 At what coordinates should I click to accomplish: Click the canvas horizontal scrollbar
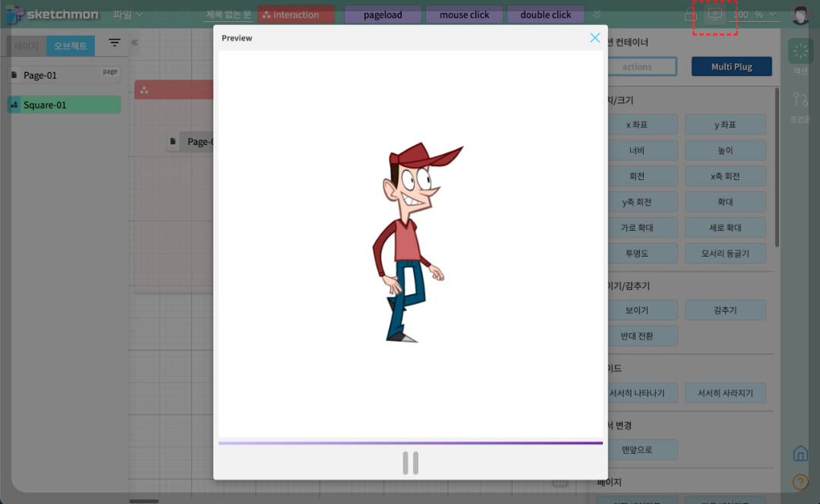[143, 501]
